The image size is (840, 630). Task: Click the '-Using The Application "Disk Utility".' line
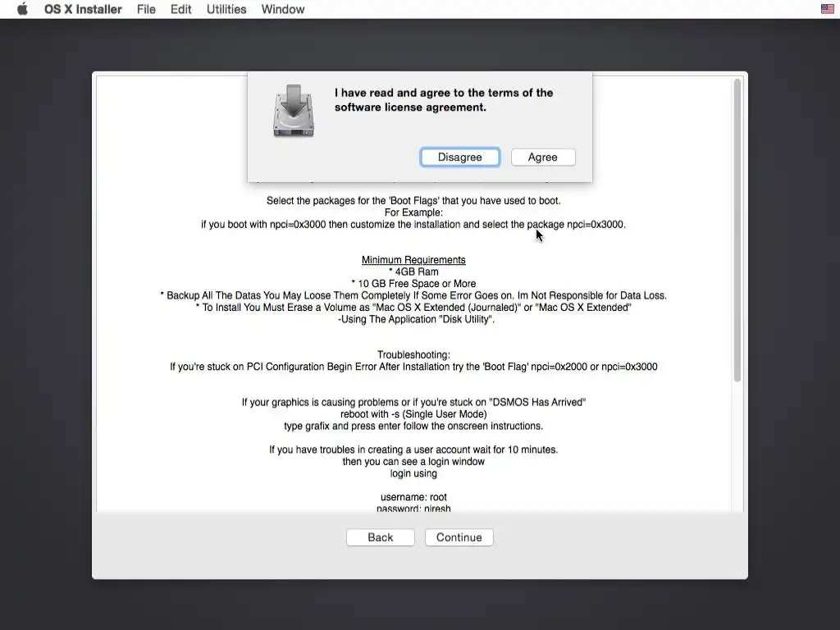tap(416, 319)
